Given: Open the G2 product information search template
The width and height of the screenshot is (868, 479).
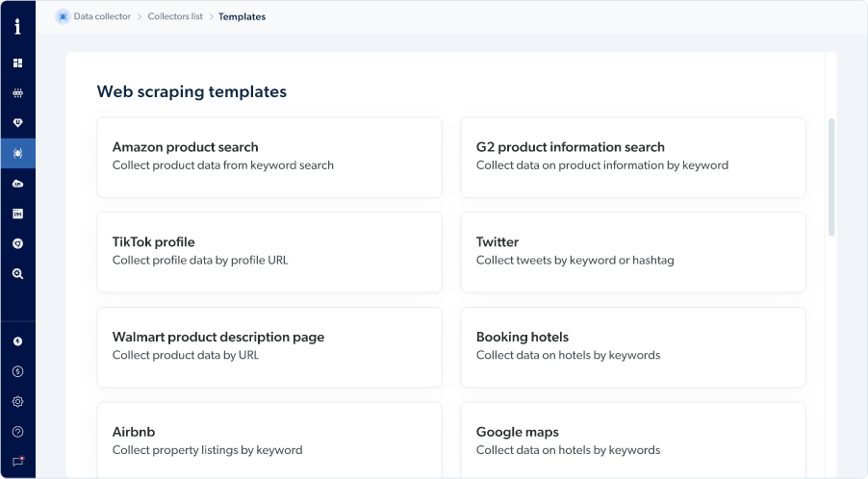Looking at the screenshot, I should (x=633, y=157).
